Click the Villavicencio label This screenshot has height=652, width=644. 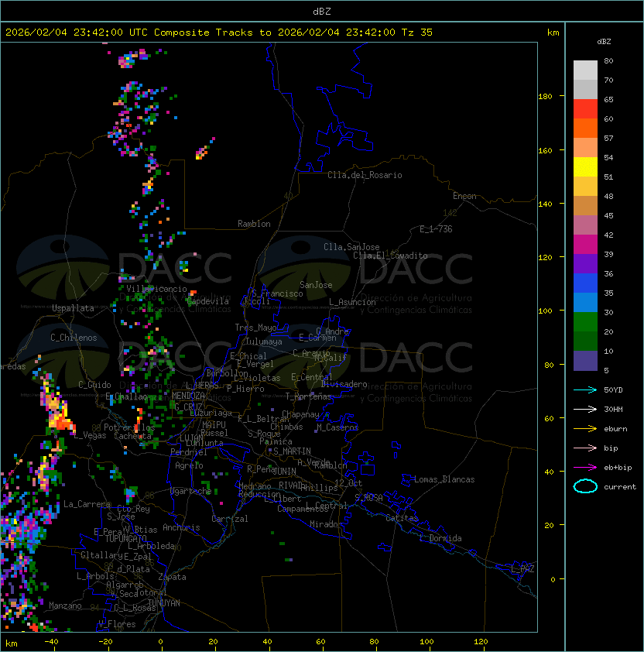(156, 289)
